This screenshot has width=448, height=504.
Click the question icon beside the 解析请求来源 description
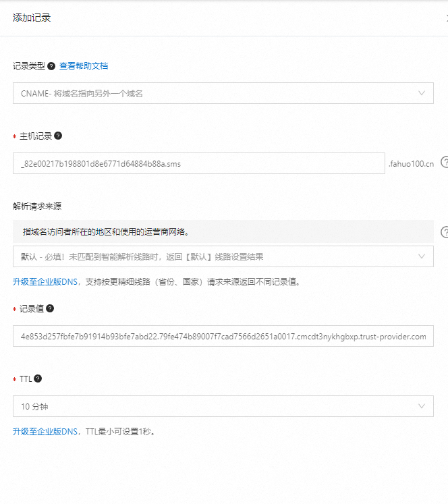(x=445, y=232)
